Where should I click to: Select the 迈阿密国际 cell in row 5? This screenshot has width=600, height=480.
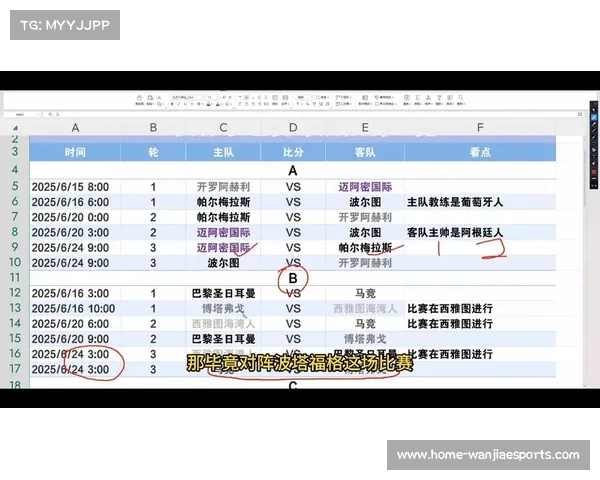pyautogui.click(x=365, y=187)
